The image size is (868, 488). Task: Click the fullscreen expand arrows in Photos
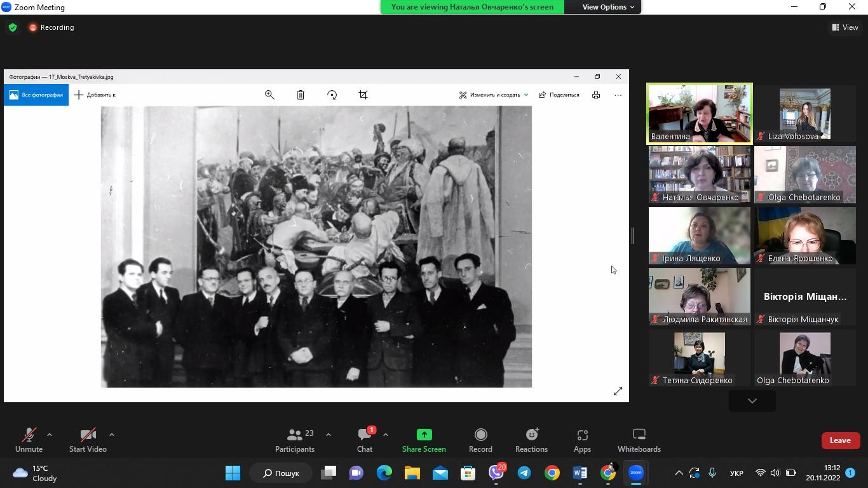[x=618, y=391]
